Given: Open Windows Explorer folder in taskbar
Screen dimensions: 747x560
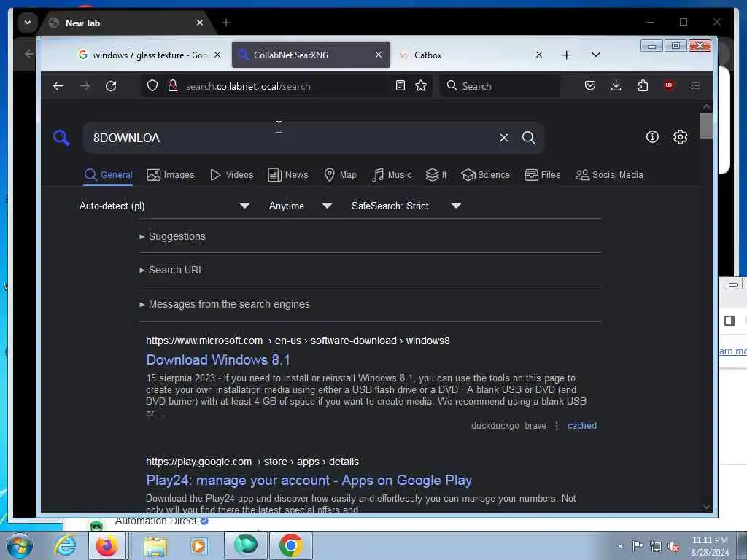Looking at the screenshot, I should click(155, 545).
